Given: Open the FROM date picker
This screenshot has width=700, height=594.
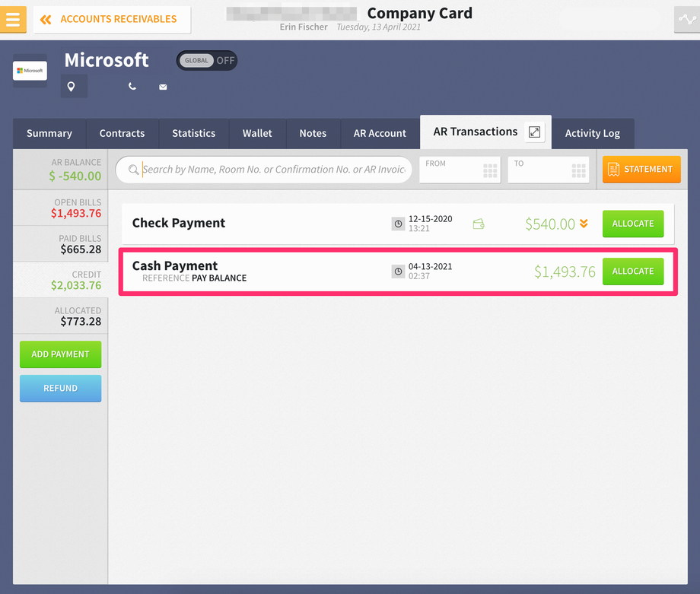Looking at the screenshot, I should tap(460, 170).
